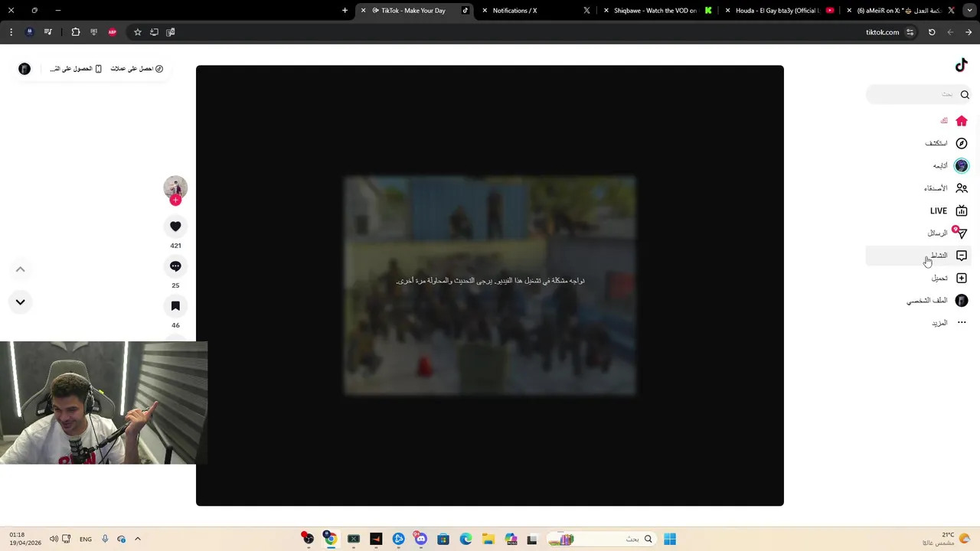The height and width of the screenshot is (551, 980).
Task: Close the TikTok browser tab
Action: tap(364, 11)
